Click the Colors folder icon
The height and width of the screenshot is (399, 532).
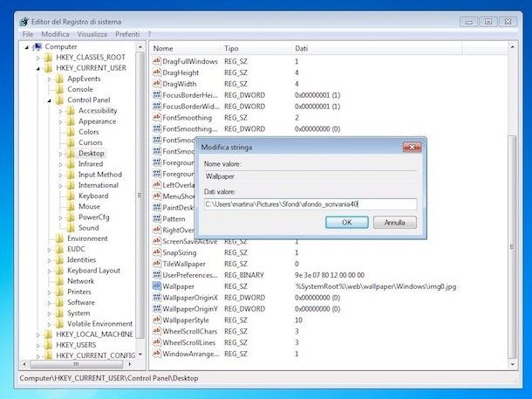coord(71,132)
